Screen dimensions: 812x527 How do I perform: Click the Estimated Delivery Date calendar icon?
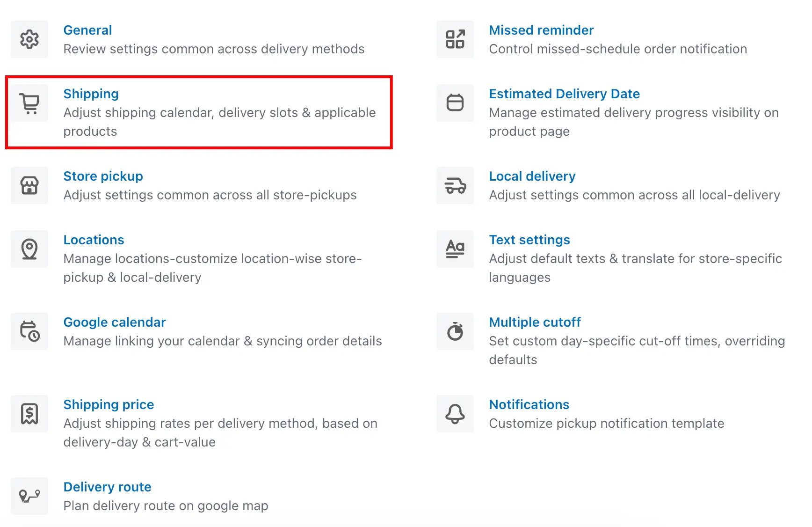pos(455,103)
